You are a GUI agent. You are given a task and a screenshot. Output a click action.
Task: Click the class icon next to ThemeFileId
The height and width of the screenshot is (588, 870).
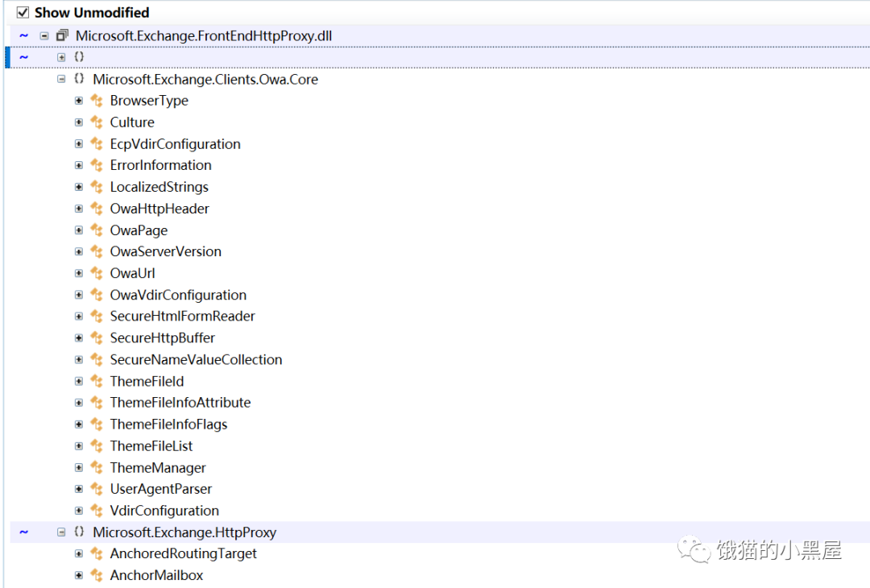tap(97, 381)
